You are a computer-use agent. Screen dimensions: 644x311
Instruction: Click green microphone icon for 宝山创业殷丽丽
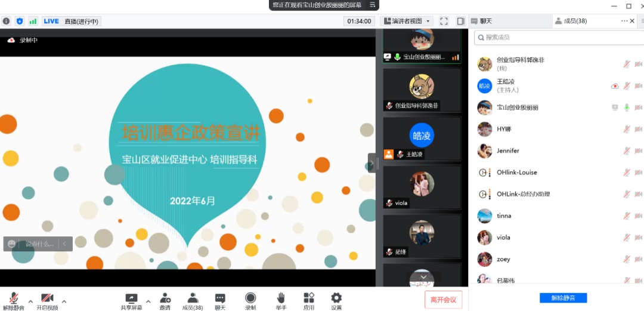point(626,107)
